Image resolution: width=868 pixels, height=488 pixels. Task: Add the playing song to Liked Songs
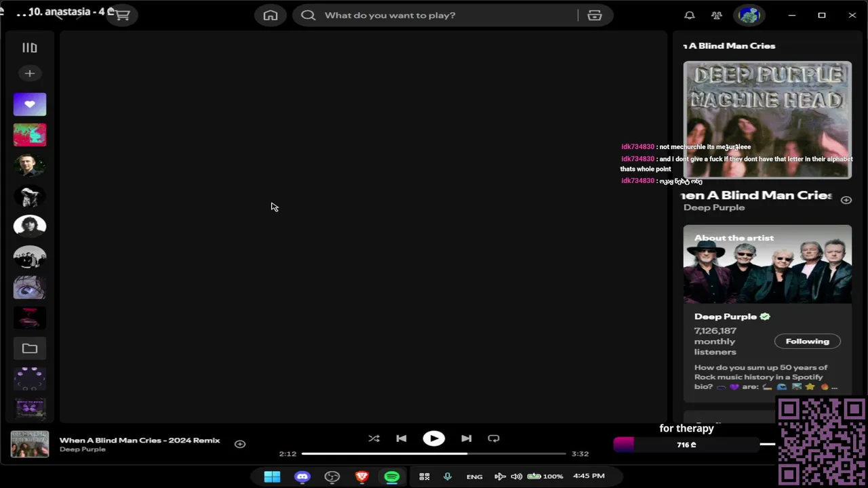(240, 444)
